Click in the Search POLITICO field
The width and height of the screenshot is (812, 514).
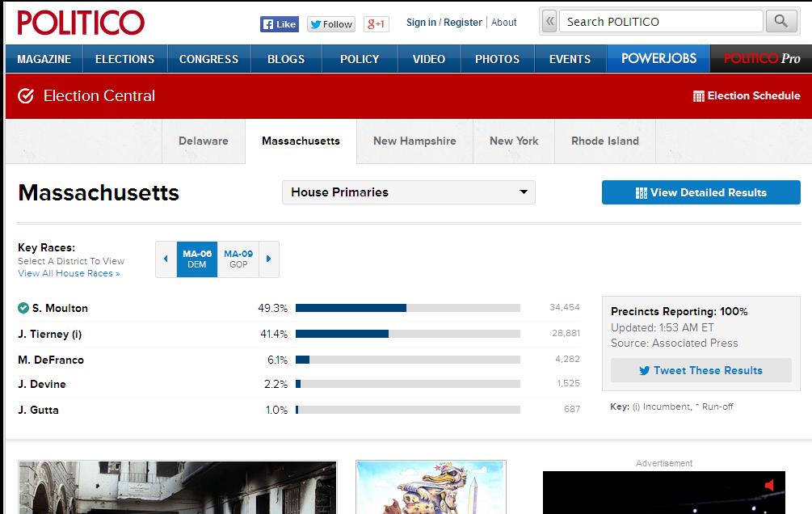[661, 22]
